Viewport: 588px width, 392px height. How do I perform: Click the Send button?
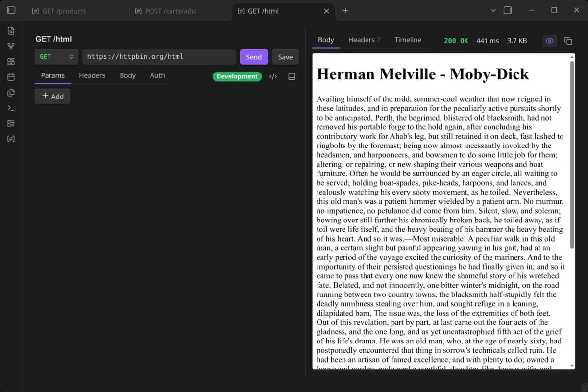pyautogui.click(x=254, y=57)
